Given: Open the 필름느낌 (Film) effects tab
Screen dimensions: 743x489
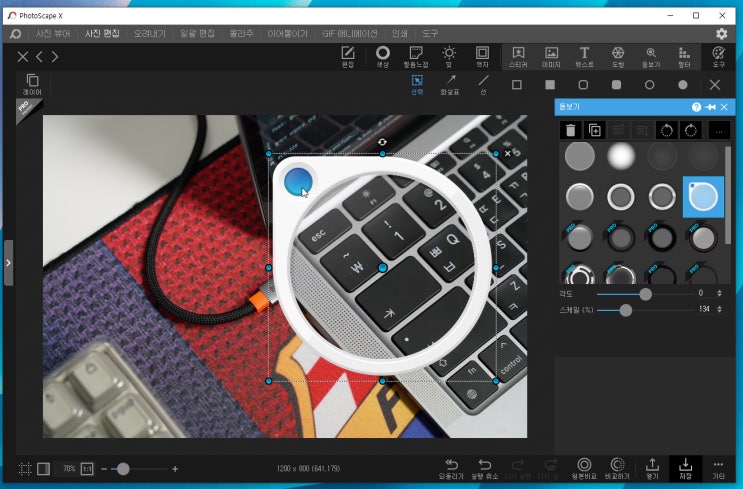Looking at the screenshot, I should 416,57.
